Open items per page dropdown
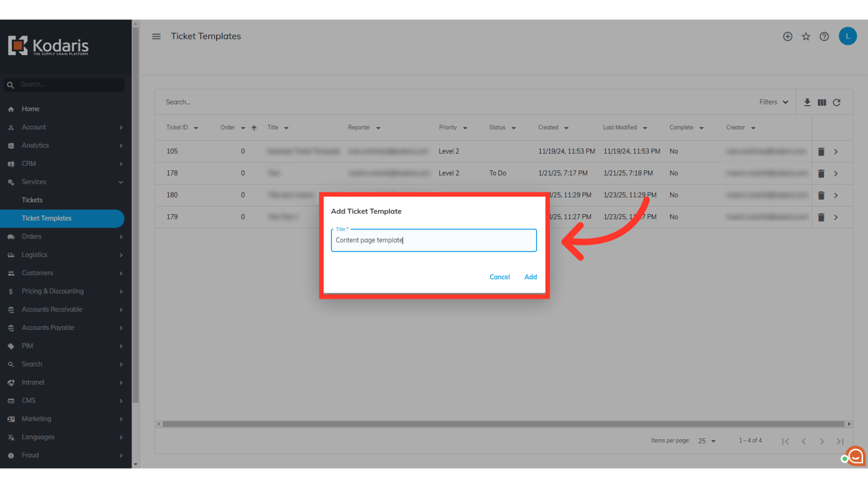The height and width of the screenshot is (488, 868). click(x=707, y=441)
